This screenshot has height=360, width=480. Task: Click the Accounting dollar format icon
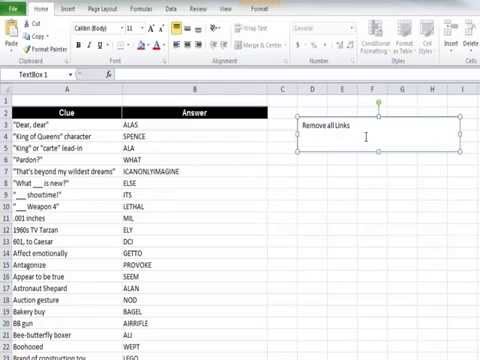coord(298,45)
